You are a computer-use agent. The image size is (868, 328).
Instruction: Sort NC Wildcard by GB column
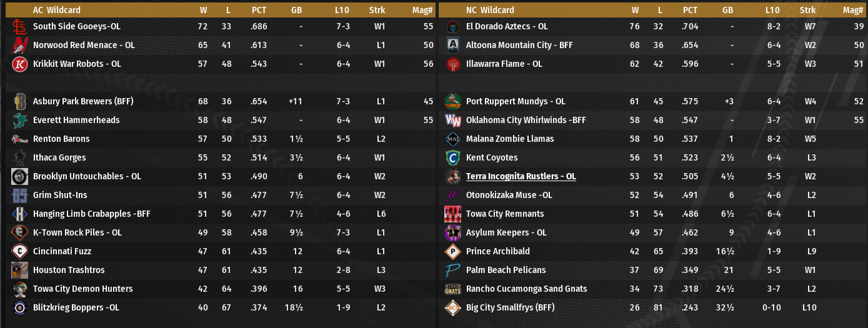(x=727, y=10)
